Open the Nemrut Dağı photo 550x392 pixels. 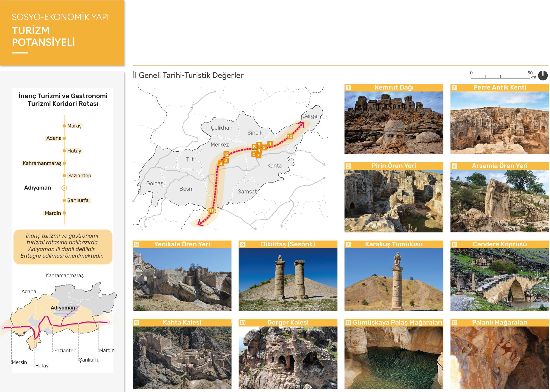[x=394, y=123]
